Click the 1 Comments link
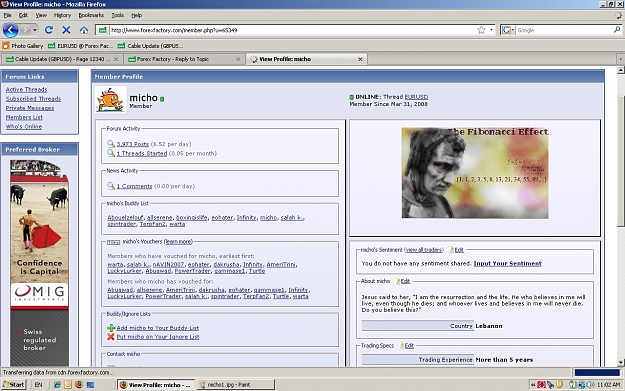The image size is (625, 391). [x=134, y=186]
